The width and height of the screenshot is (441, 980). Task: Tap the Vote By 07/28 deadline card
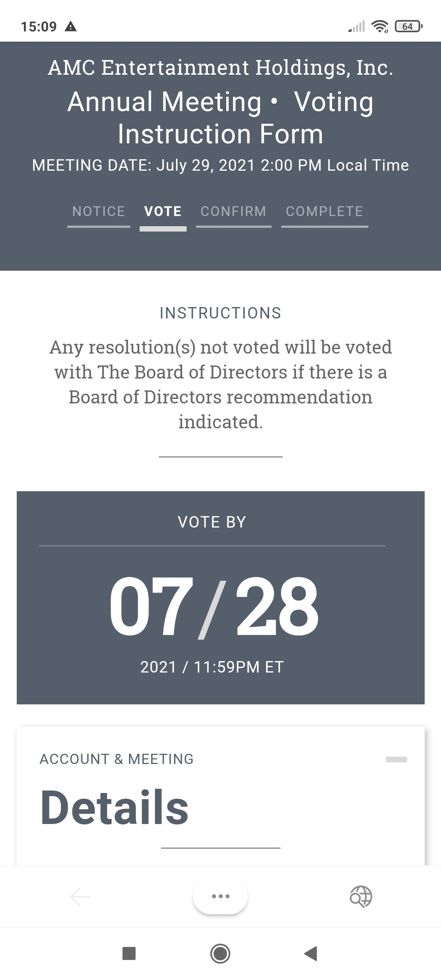coord(220,598)
